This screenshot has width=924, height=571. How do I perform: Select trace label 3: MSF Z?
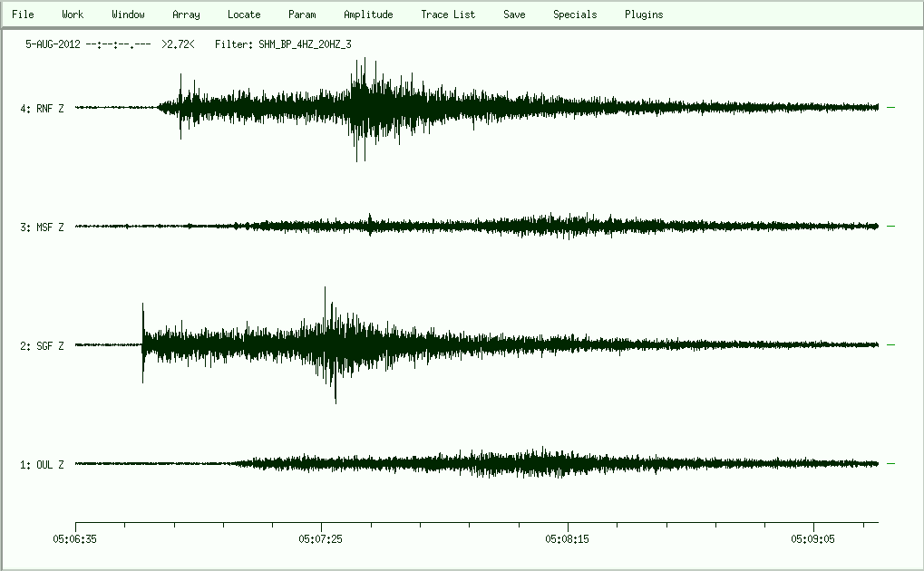pos(42,227)
